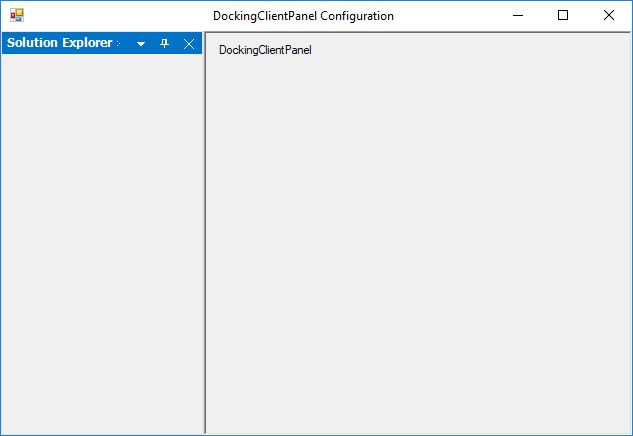The image size is (633, 436).
Task: Open the application icon system menu
Action: click(x=17, y=15)
